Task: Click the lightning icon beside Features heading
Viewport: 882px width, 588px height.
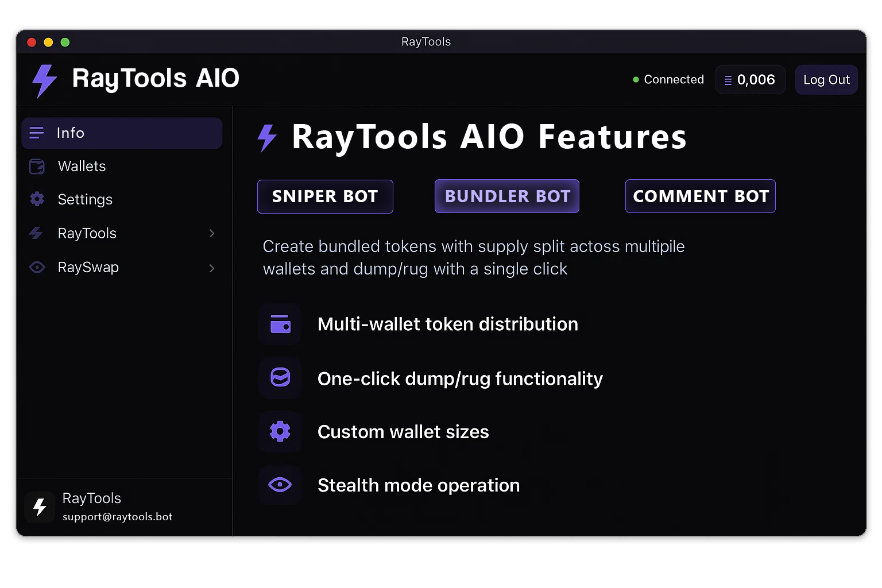Action: pyautogui.click(x=267, y=138)
